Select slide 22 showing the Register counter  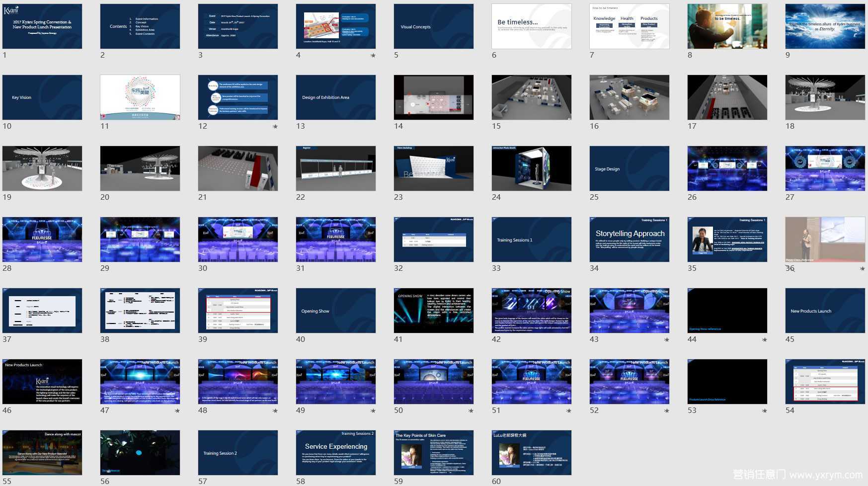(x=336, y=168)
